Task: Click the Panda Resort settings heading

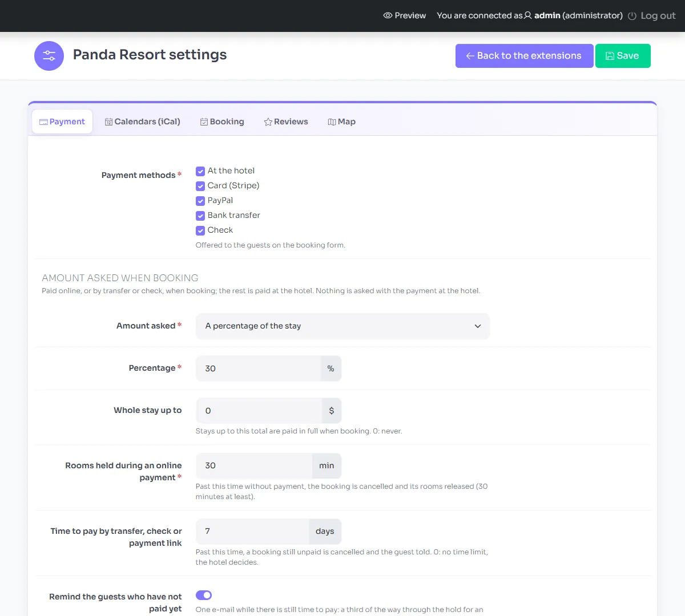Action: pos(150,55)
